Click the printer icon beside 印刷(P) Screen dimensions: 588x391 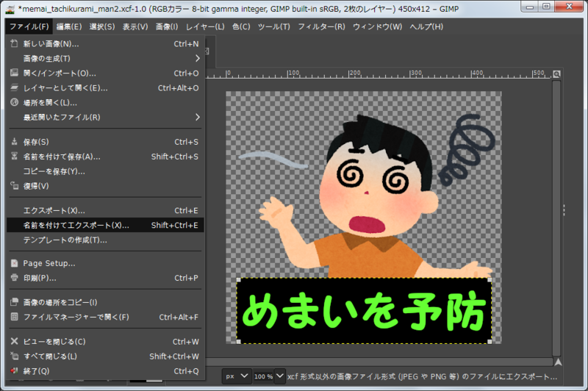tap(14, 278)
